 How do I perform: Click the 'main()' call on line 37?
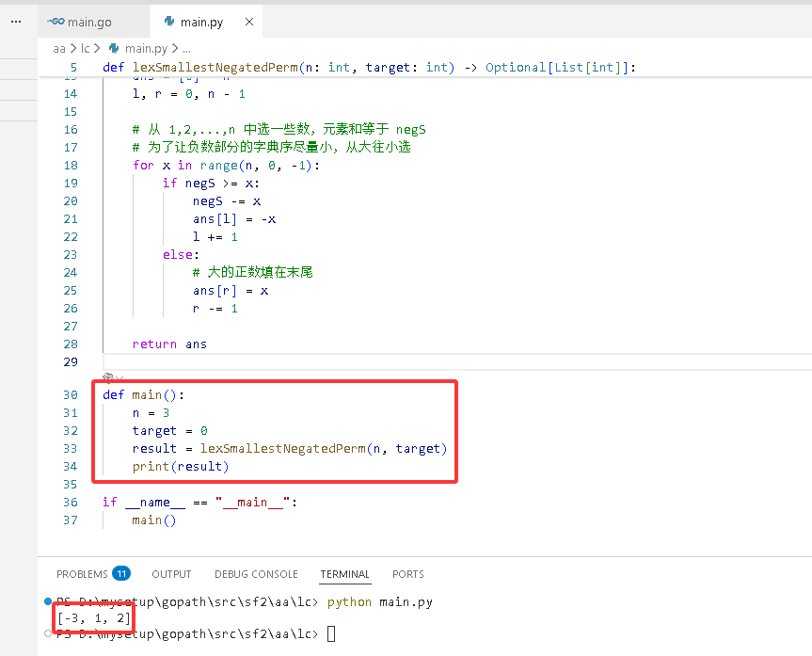153,520
